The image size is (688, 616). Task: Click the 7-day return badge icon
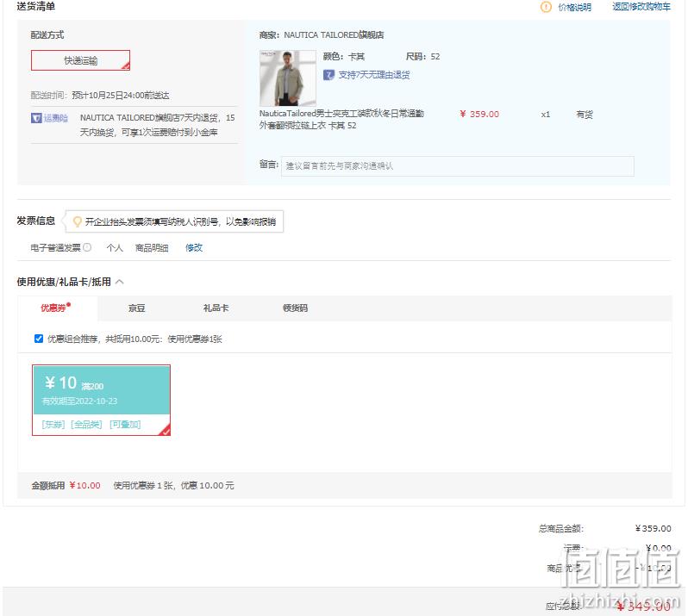(328, 75)
